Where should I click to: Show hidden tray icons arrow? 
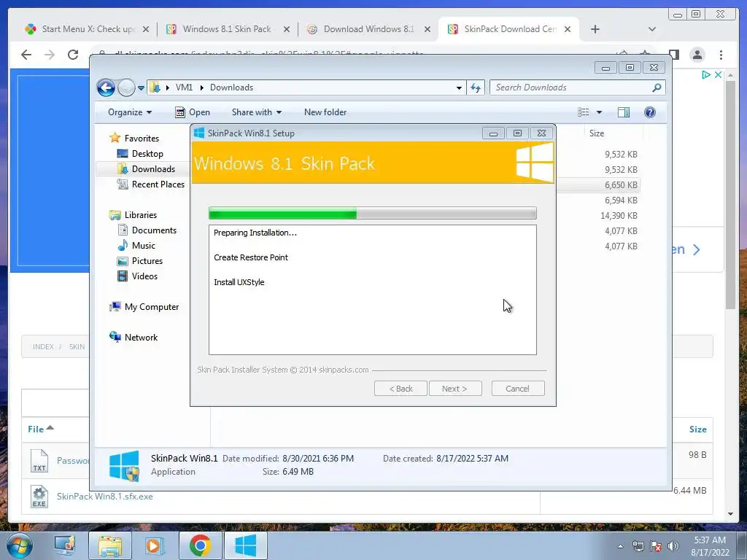[620, 546]
